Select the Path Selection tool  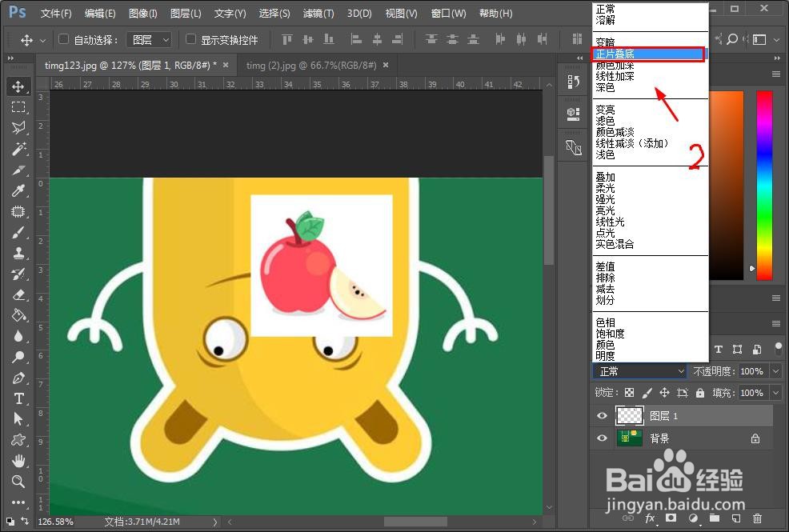18,419
